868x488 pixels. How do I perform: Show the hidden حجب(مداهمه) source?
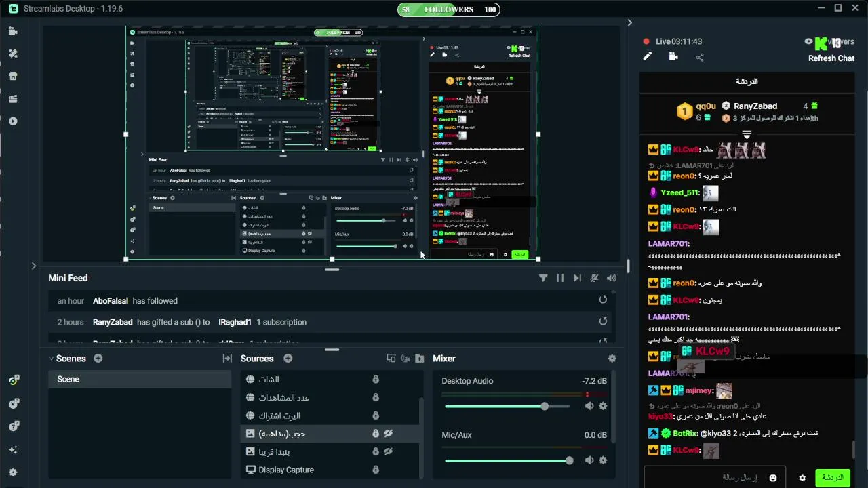(x=389, y=433)
